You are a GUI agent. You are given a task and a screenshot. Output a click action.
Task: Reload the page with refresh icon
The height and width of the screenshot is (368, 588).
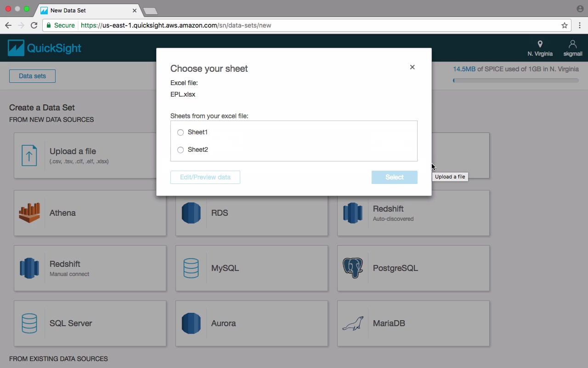click(x=34, y=25)
